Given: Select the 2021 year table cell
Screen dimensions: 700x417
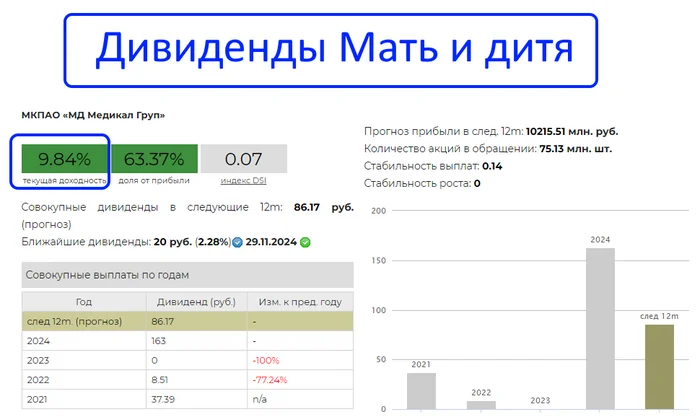Looking at the screenshot, I should [x=84, y=399].
